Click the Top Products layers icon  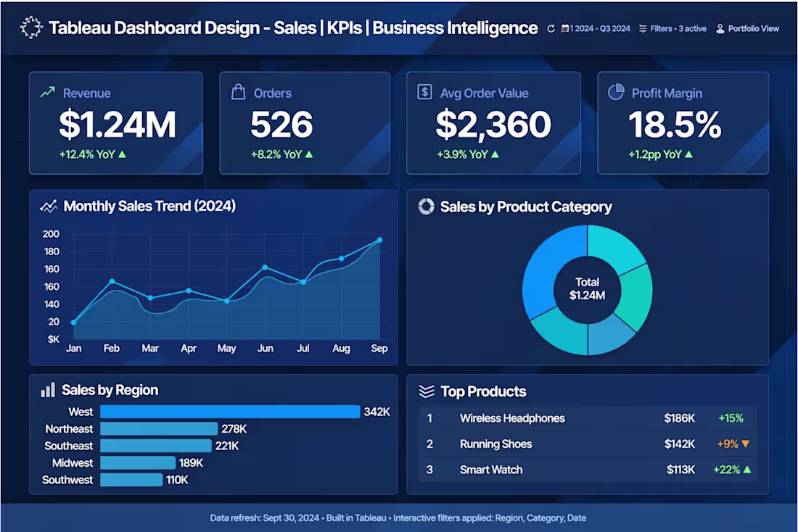pos(427,391)
